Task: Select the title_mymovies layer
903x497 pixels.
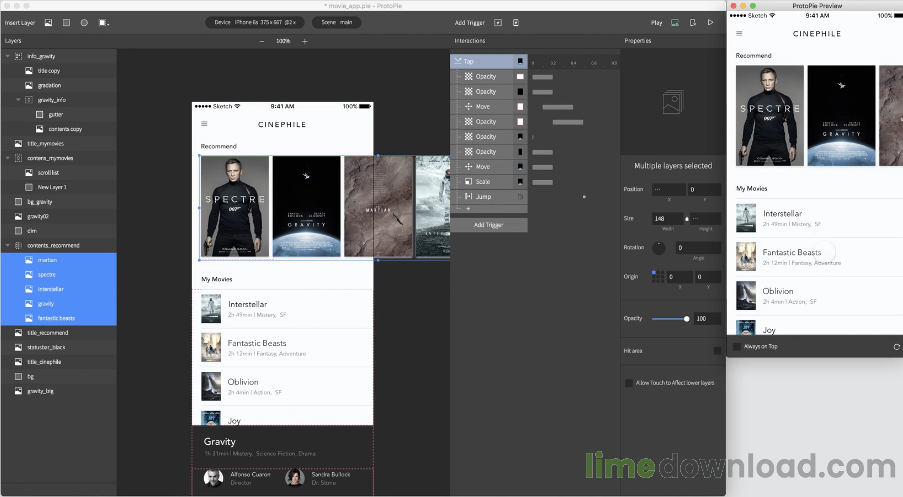Action: pos(58,143)
